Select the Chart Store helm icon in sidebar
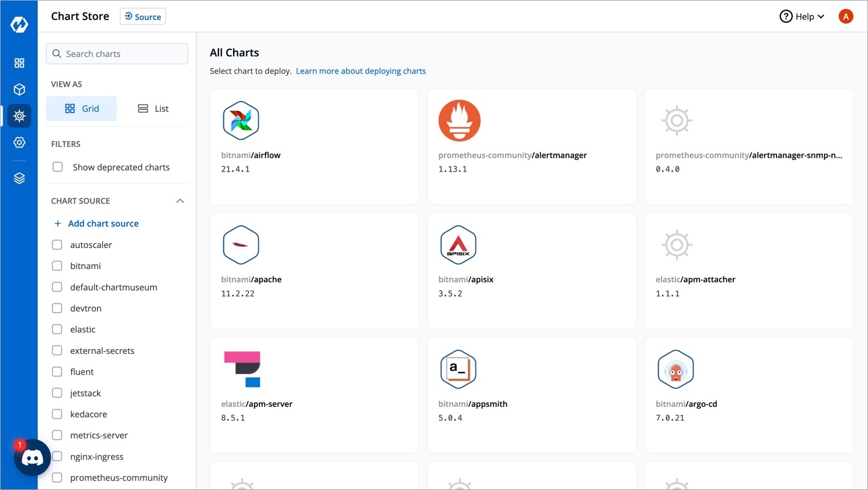The height and width of the screenshot is (490, 868). pyautogui.click(x=19, y=116)
